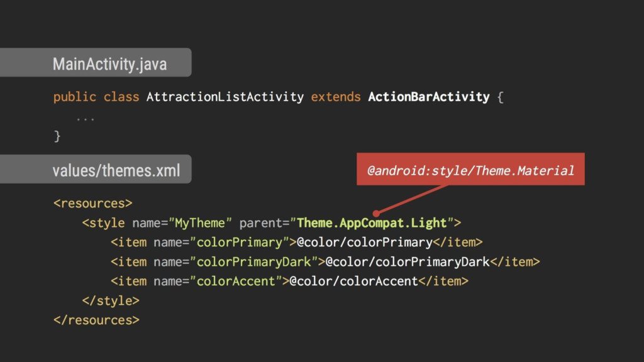Click the opening <resources> tag

pos(93,203)
